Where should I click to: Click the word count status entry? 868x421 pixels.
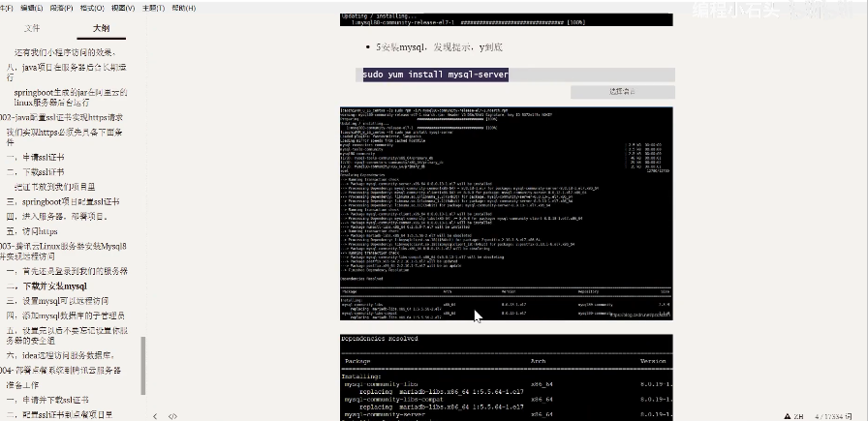tap(834, 416)
